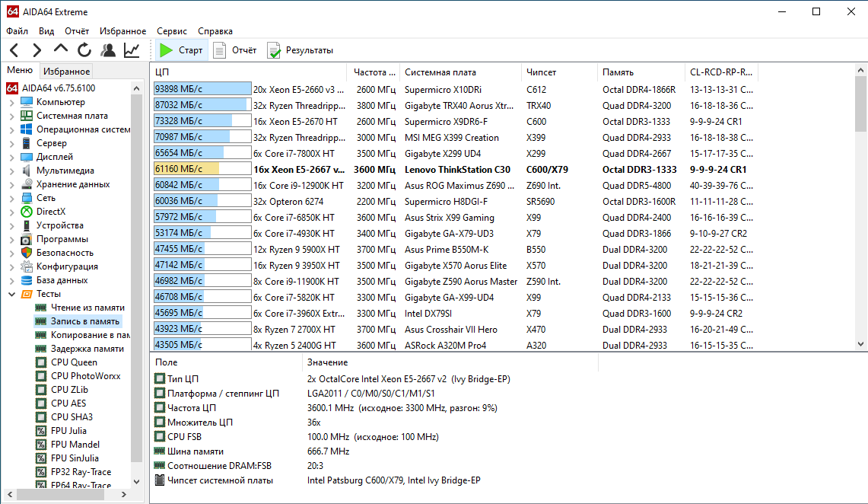868x504 pixels.
Task: Click the highlighted 61160 МБ/с result bar
Action: pos(202,169)
